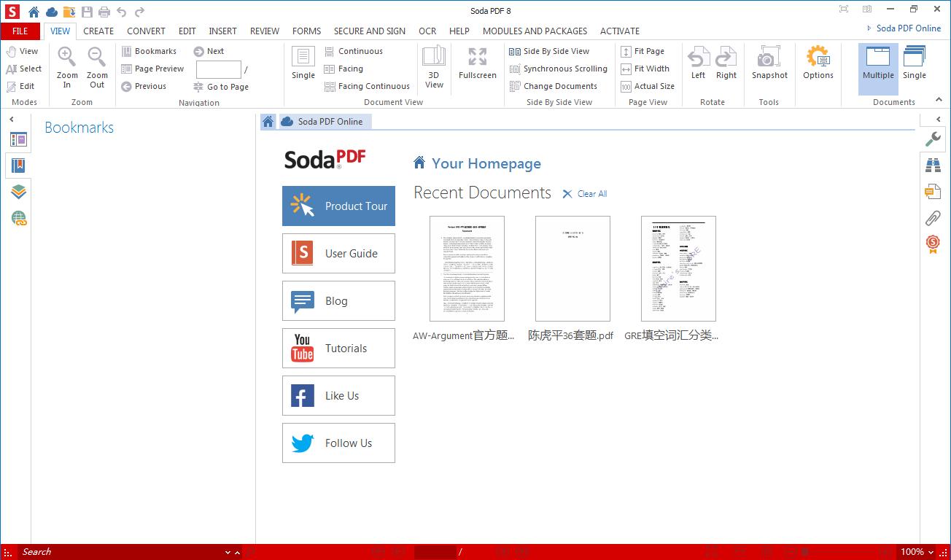Switch to the CONVERT ribbon tab
Screen dimensions: 951x560
[x=146, y=31]
